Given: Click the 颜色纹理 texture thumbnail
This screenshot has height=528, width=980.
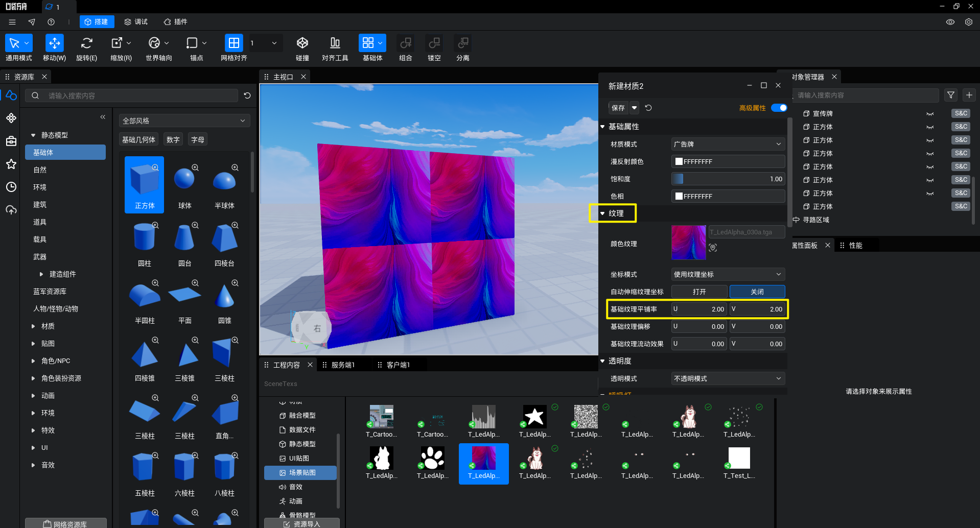Looking at the screenshot, I should pyautogui.click(x=689, y=243).
